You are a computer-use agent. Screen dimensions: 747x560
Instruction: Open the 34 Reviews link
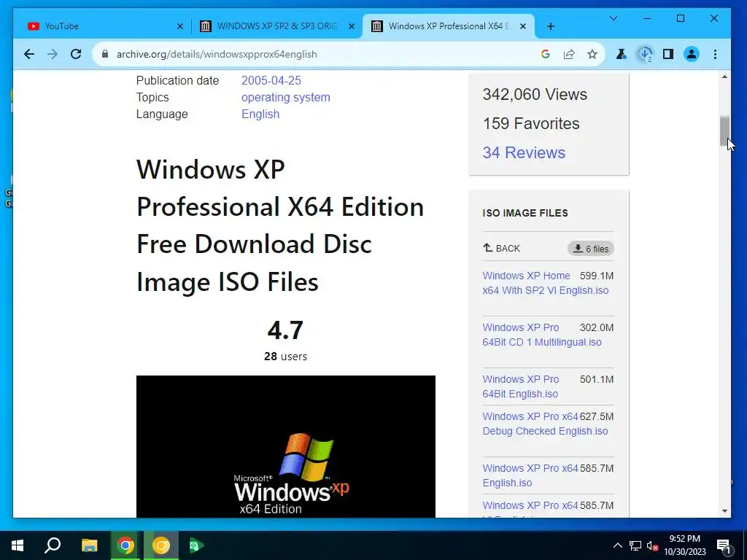pyautogui.click(x=524, y=152)
